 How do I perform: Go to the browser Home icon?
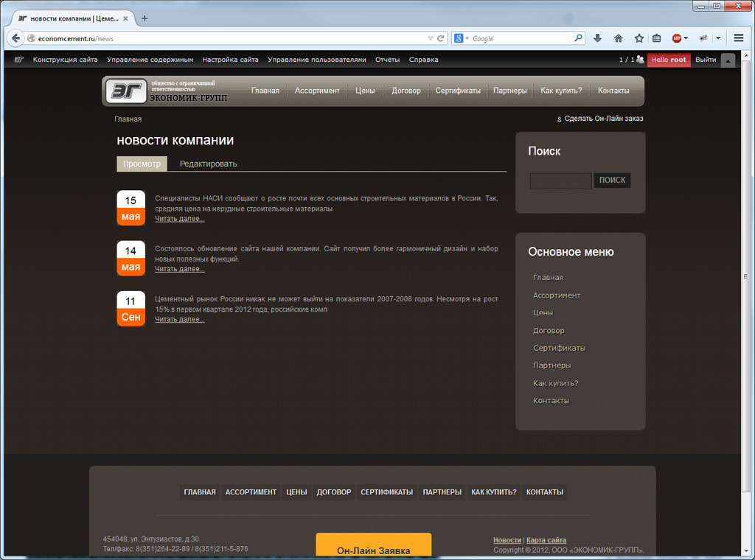pyautogui.click(x=618, y=38)
